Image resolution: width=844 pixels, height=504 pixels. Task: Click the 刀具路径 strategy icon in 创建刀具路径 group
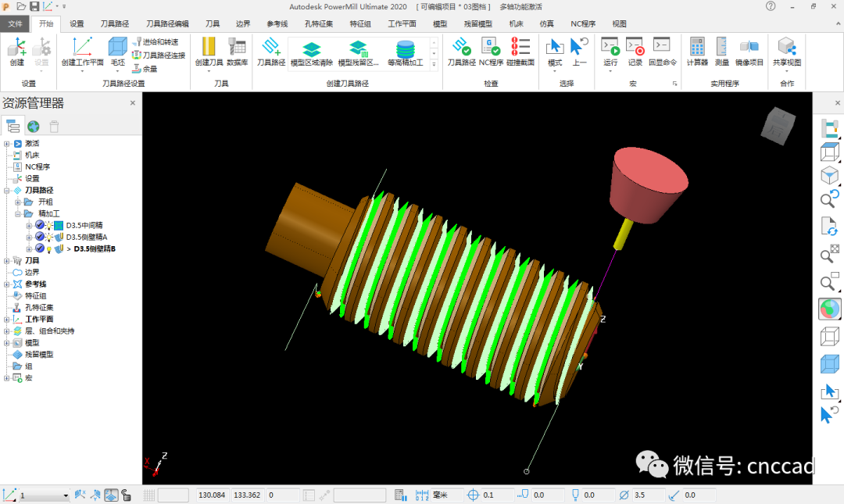(270, 52)
